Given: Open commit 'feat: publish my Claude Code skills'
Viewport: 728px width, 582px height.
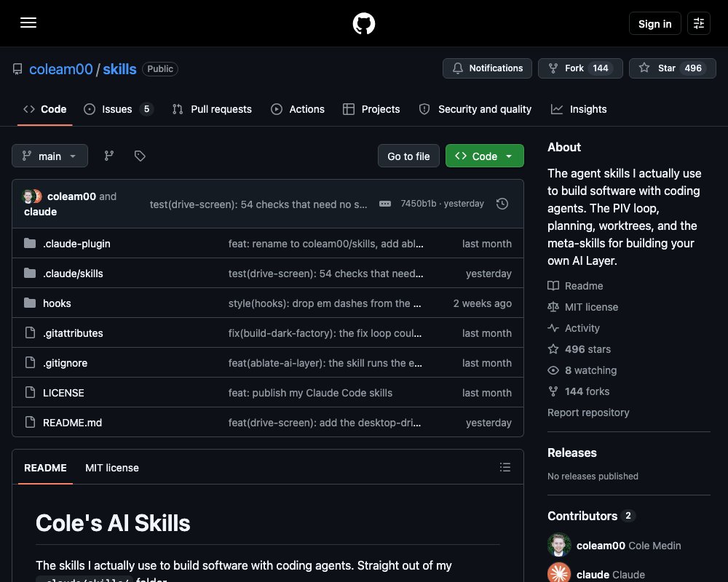Looking at the screenshot, I should tap(310, 393).
